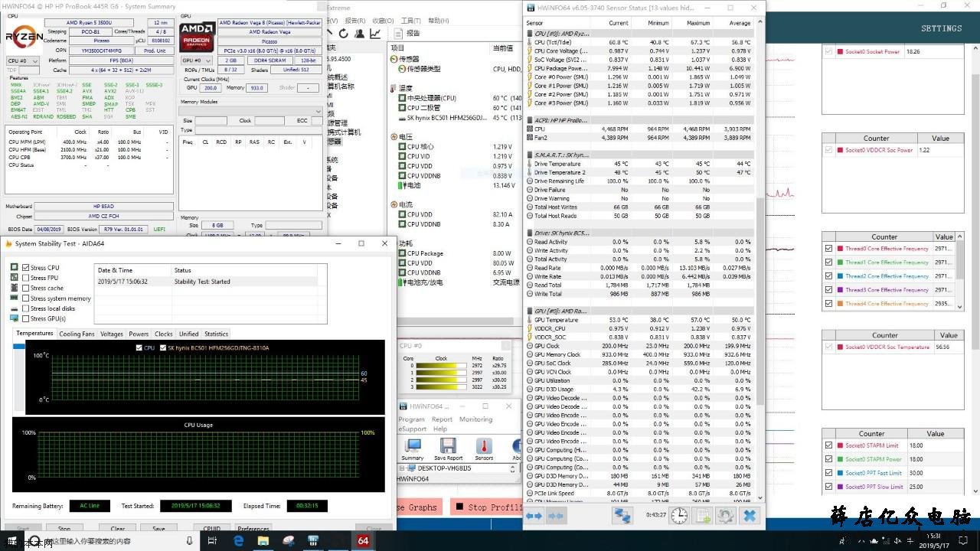Screen dimensions: 980x551
Task: Click expand-columns blue arrows in Sensor Status
Action: (x=534, y=516)
